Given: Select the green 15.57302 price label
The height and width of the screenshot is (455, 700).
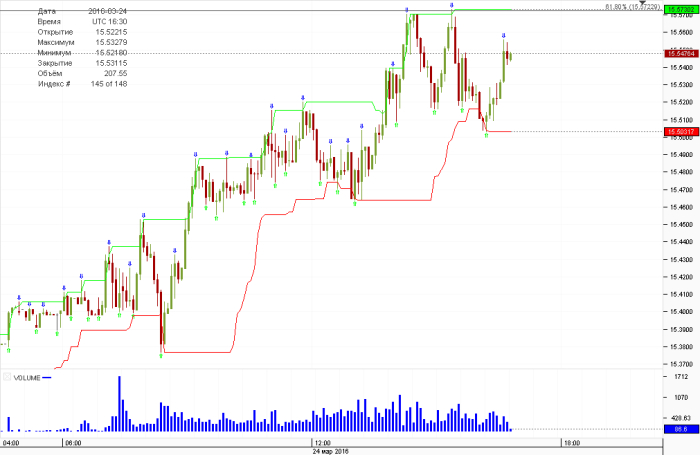Looking at the screenshot, I should (x=681, y=9).
